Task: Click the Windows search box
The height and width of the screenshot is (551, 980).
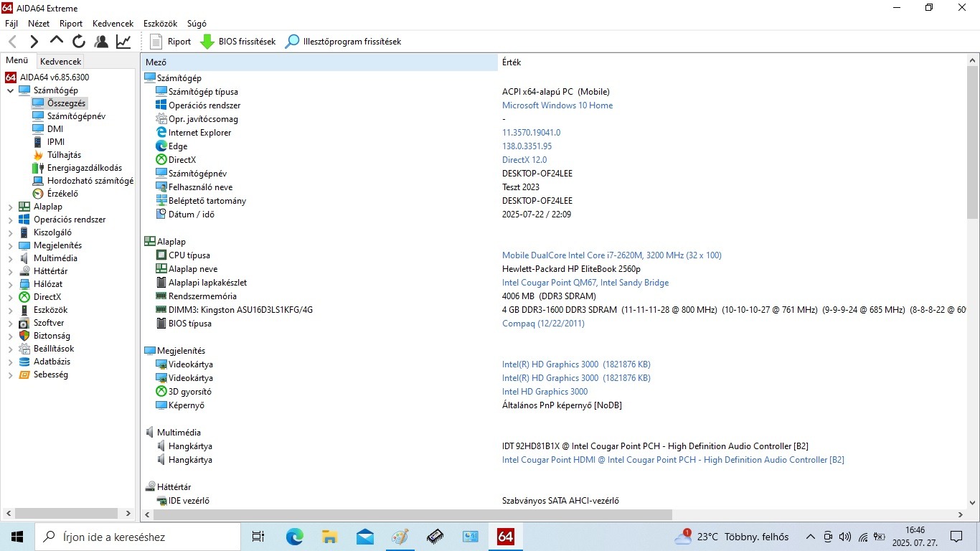Action: coord(137,537)
